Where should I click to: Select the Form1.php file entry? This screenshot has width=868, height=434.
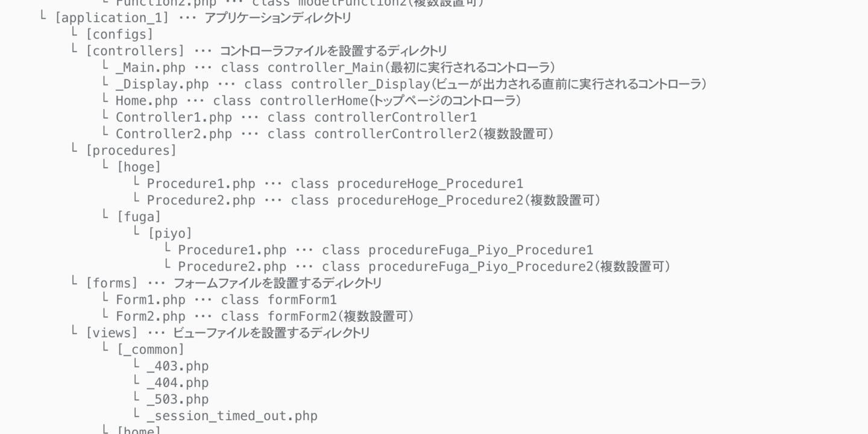[151, 300]
